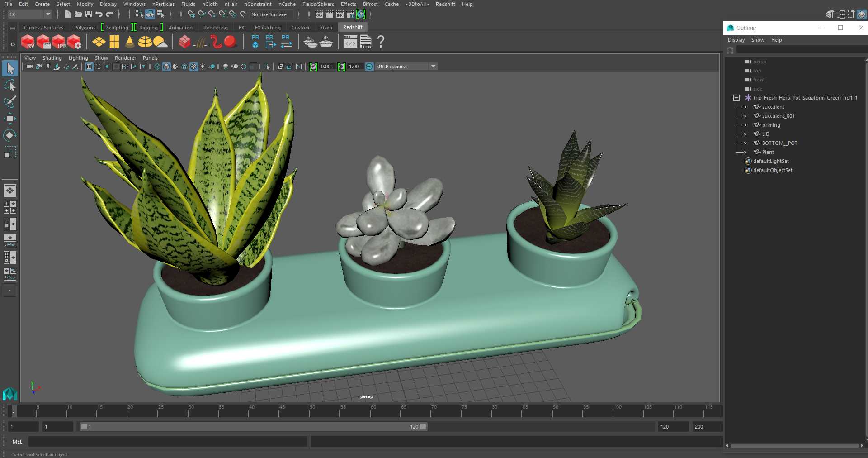The image size is (868, 458).
Task: Toggle snap to grids magnet icon
Action: [x=191, y=14]
